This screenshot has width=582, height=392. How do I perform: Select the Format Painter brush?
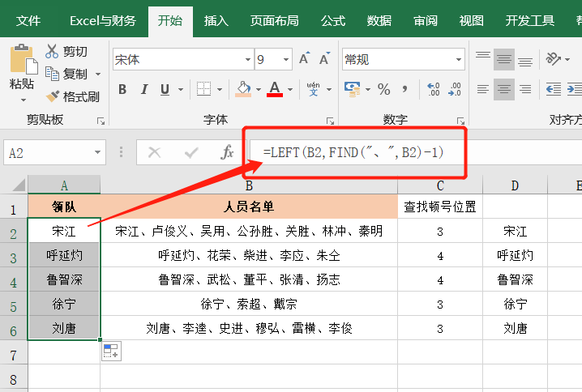coord(72,97)
